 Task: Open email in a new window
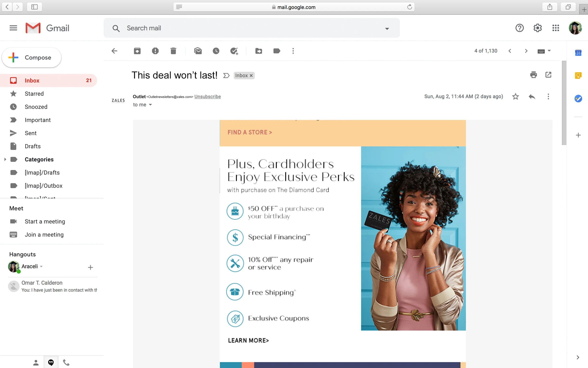[548, 75]
